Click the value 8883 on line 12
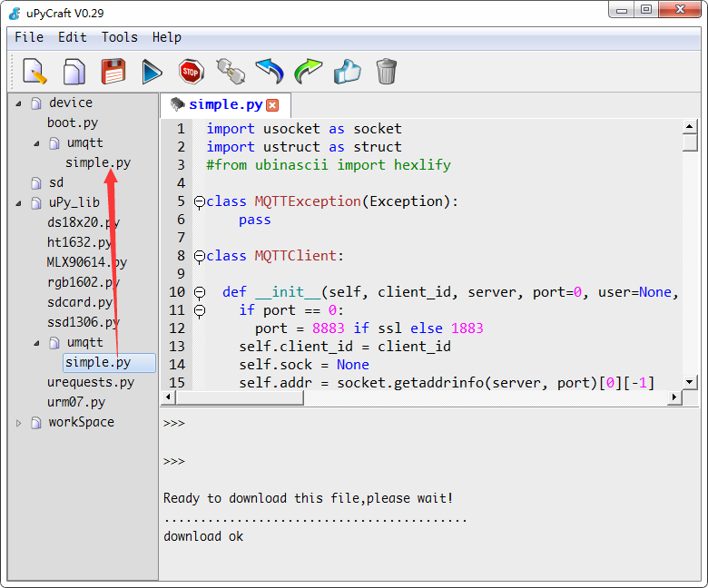This screenshot has height=588, width=708. point(329,328)
